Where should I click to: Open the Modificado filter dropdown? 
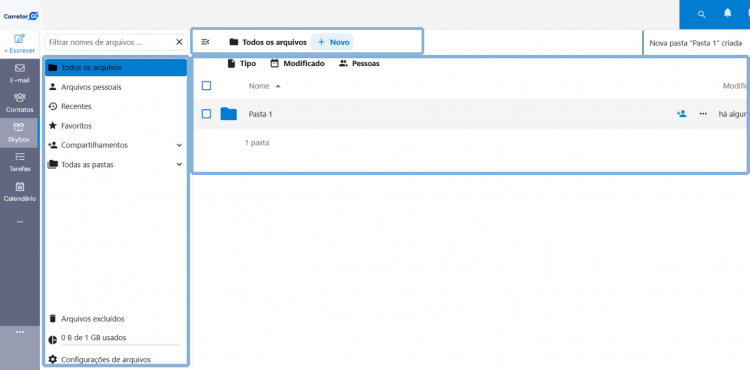[x=297, y=64]
